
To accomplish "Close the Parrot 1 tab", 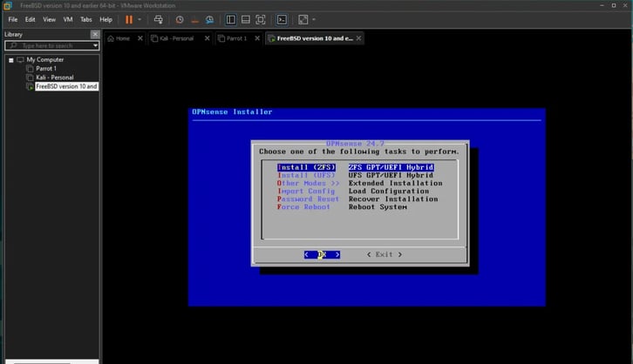I will (x=257, y=38).
